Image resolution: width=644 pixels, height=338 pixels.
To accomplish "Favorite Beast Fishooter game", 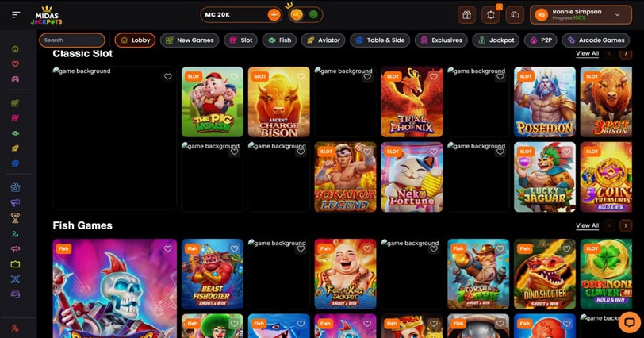I will pos(234,248).
